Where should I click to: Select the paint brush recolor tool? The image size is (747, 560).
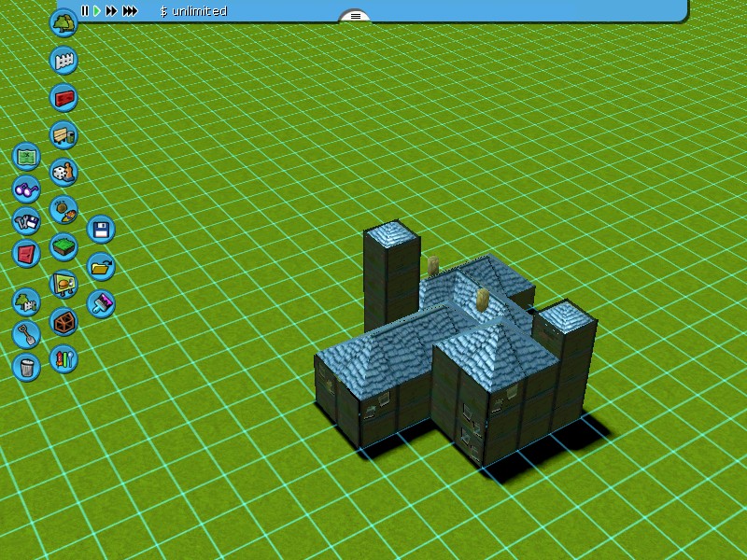[x=101, y=303]
